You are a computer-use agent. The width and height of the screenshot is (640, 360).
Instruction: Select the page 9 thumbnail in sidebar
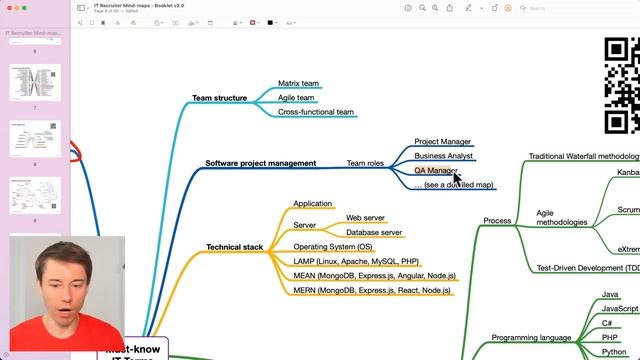point(35,195)
